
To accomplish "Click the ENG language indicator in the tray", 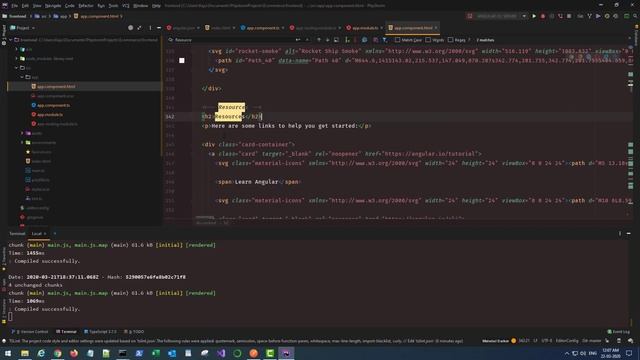I will click(593, 353).
